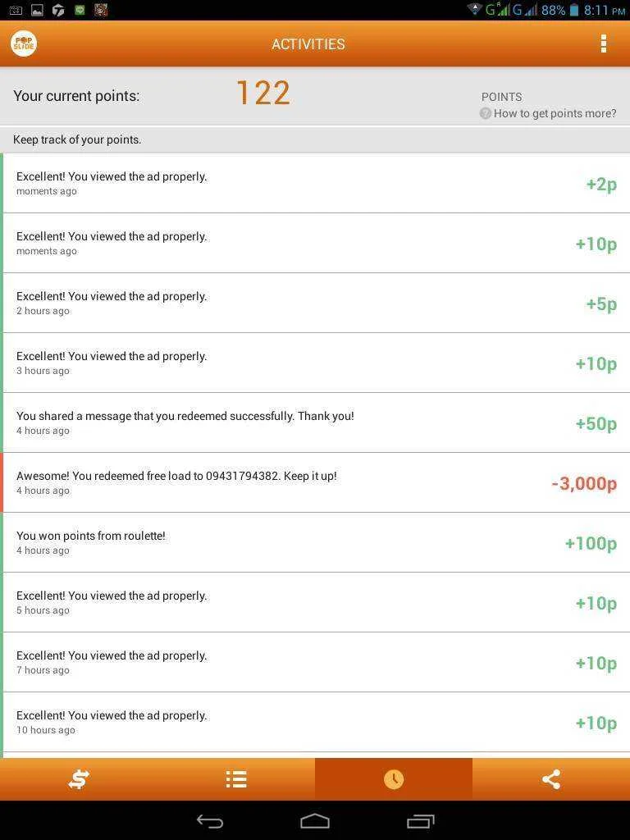This screenshot has width=630, height=840.
Task: Open the dollar sign earn tab
Action: 79,779
